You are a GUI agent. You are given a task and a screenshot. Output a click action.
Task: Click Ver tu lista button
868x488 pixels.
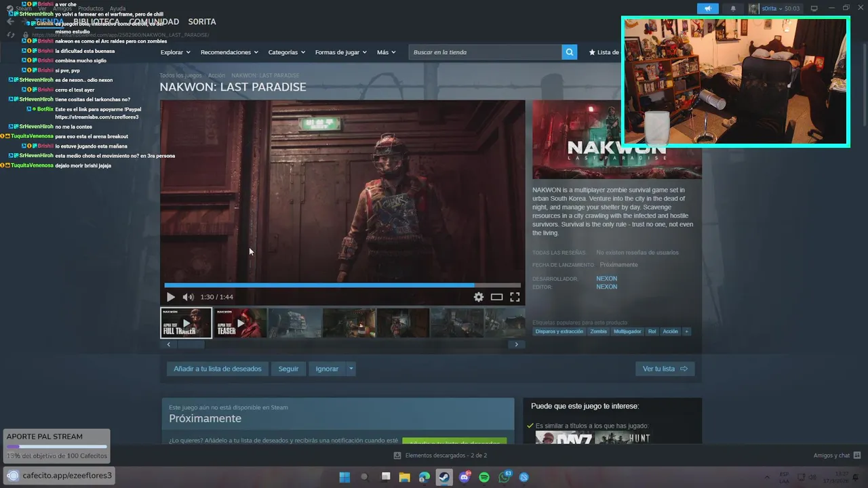(x=665, y=369)
